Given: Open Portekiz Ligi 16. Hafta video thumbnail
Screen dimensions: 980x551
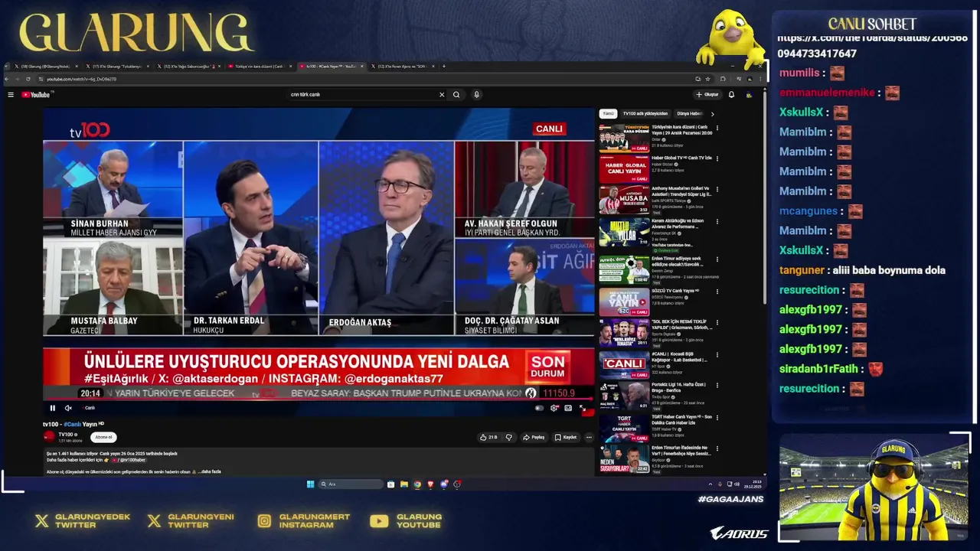Looking at the screenshot, I should coord(624,396).
